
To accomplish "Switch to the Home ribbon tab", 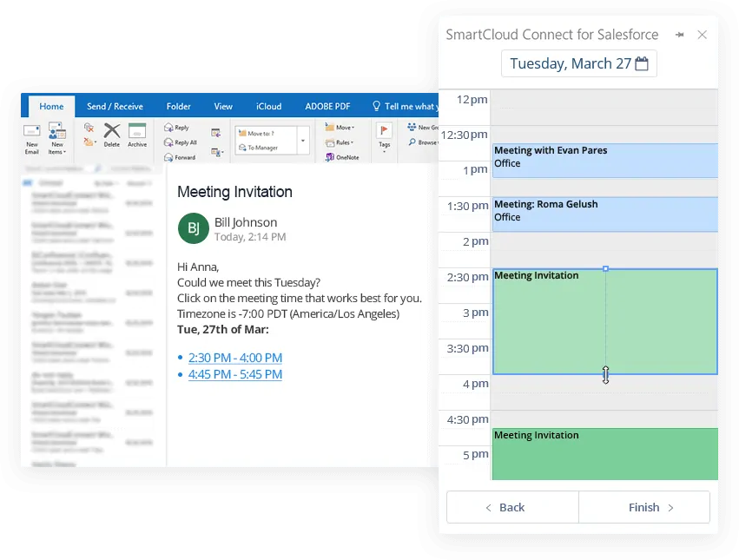I will (x=51, y=107).
